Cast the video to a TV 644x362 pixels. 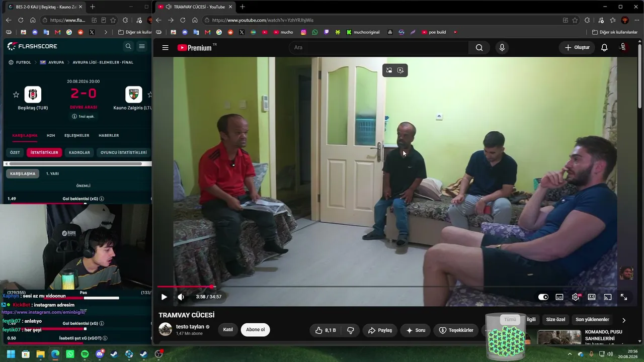608,297
